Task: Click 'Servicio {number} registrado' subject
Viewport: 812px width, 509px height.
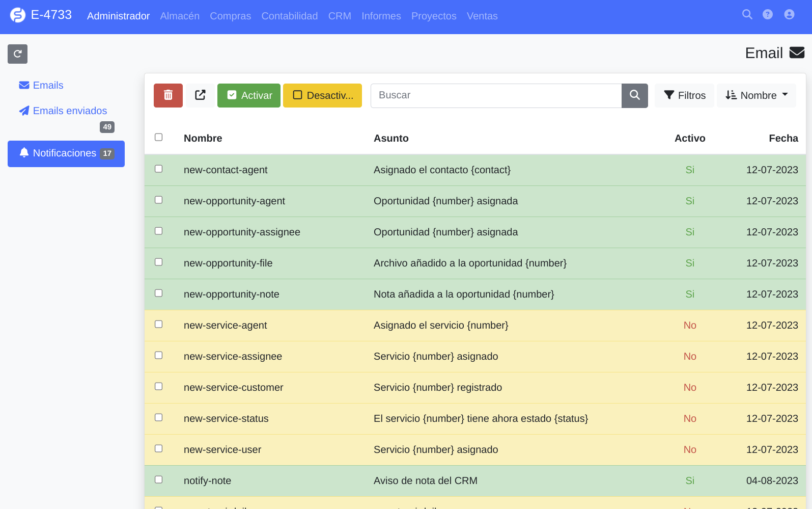Action: tap(438, 387)
